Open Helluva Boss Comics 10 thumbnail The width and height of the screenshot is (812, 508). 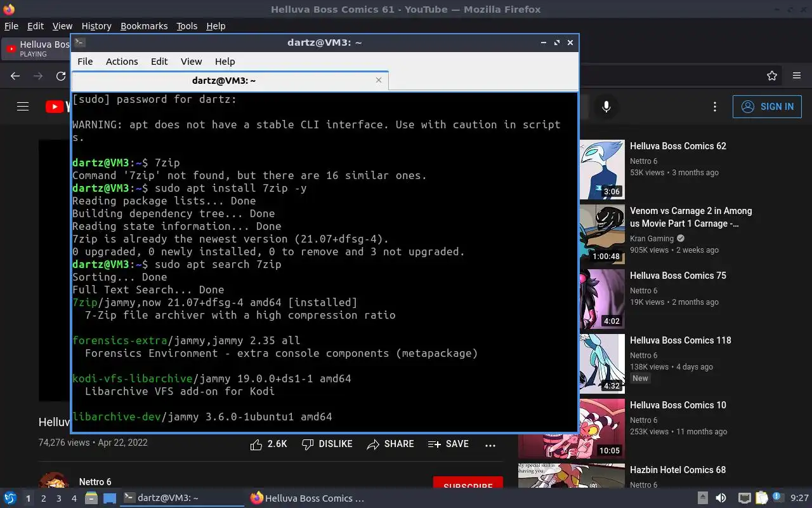coord(572,429)
